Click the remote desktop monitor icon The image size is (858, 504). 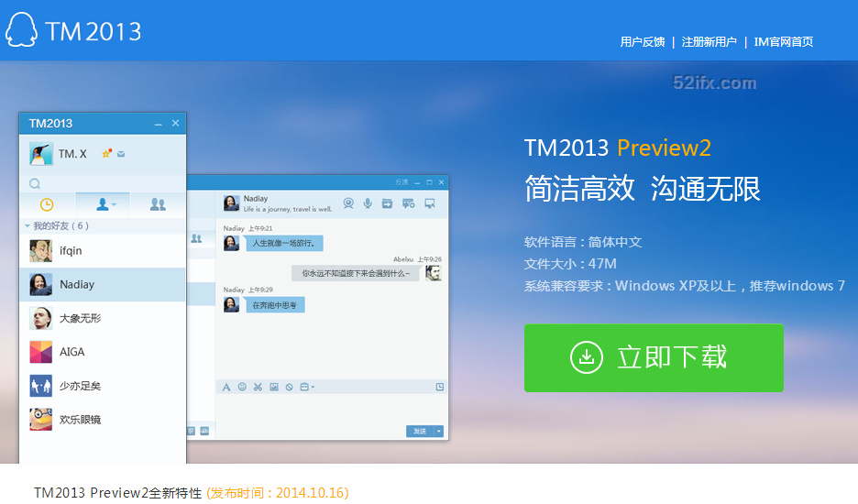tap(430, 203)
